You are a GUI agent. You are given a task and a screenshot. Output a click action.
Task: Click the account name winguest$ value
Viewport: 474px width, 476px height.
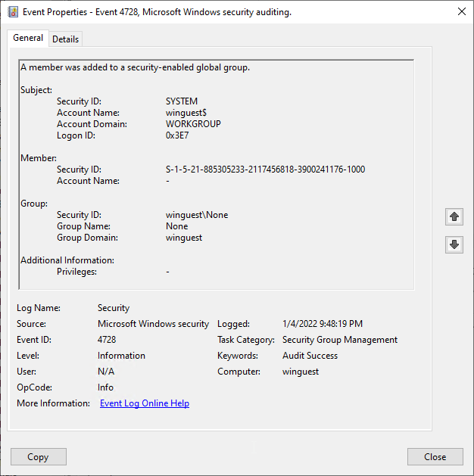click(x=186, y=113)
